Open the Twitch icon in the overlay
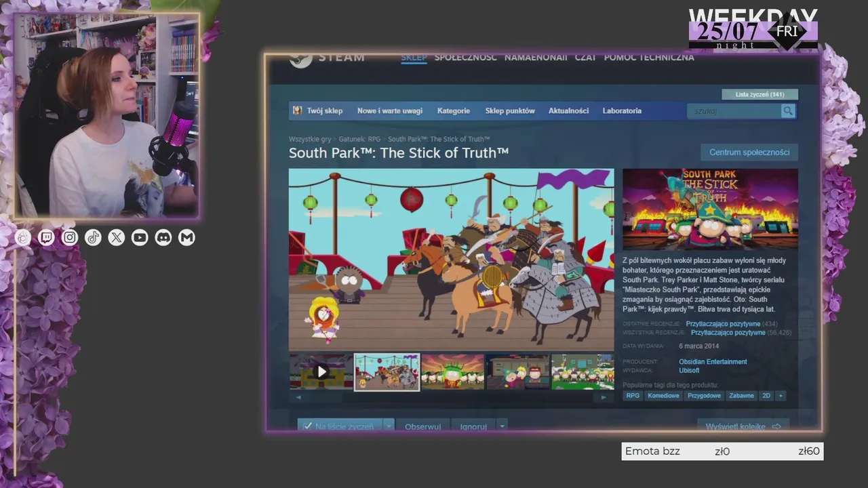Image resolution: width=868 pixels, height=488 pixels. (46, 237)
